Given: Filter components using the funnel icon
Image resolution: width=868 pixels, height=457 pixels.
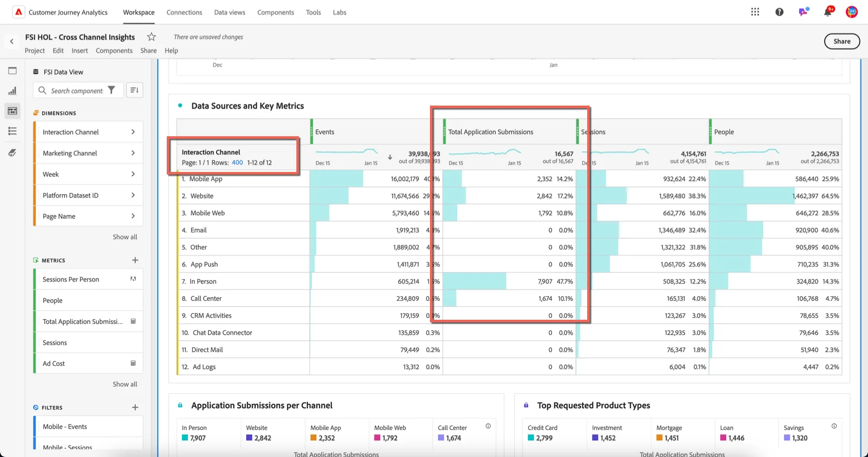Looking at the screenshot, I should (x=112, y=90).
